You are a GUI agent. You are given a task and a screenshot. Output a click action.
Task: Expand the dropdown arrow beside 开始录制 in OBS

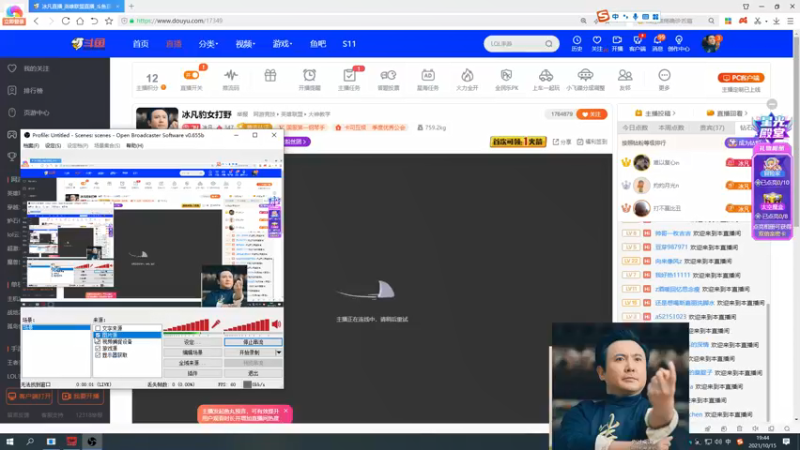(x=279, y=353)
